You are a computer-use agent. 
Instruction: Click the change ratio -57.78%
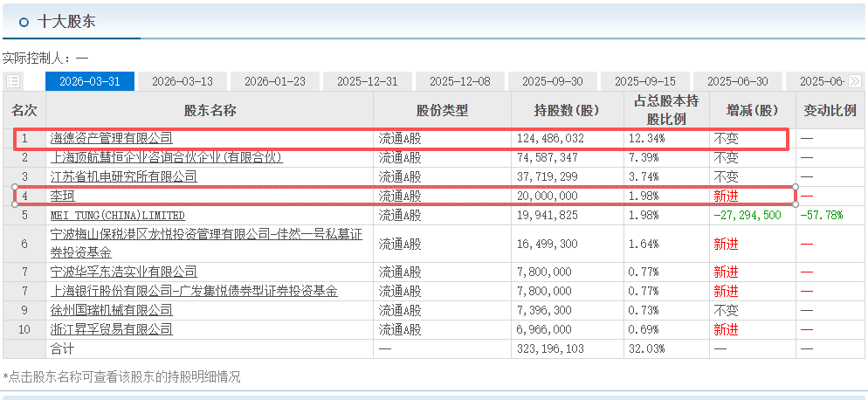821,215
